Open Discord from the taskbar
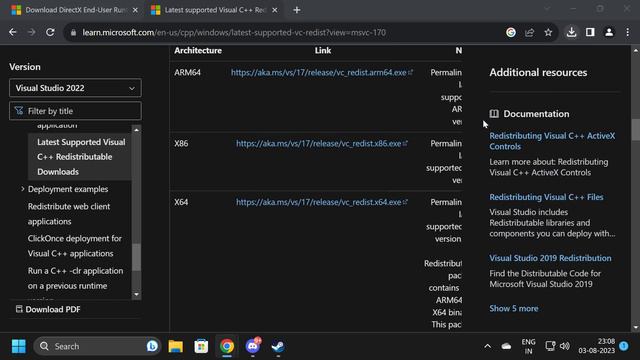This screenshot has height=360, width=640. coord(253,346)
